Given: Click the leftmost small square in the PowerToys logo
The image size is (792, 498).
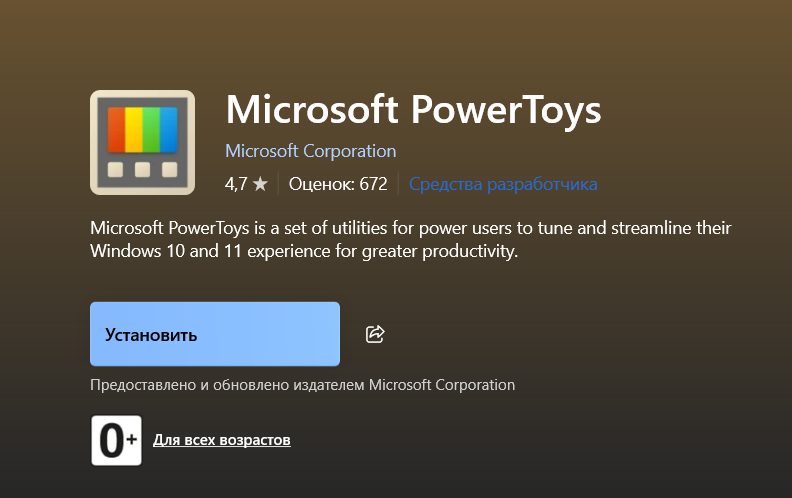Looking at the screenshot, I should 116,169.
